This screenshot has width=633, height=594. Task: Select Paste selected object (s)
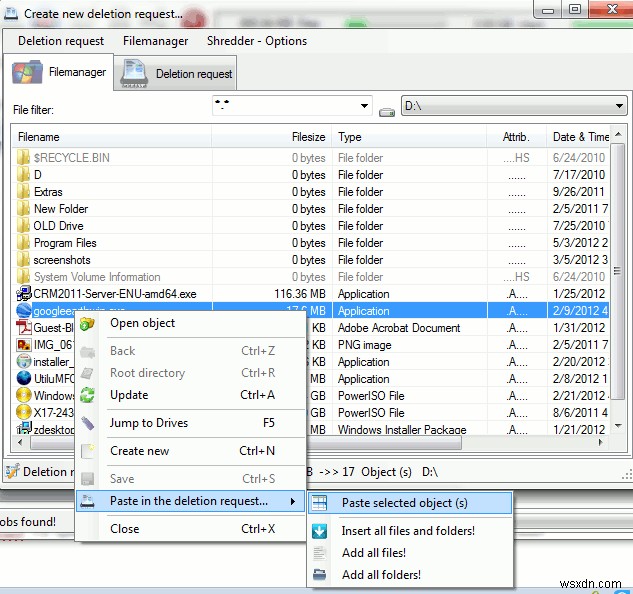click(x=411, y=503)
